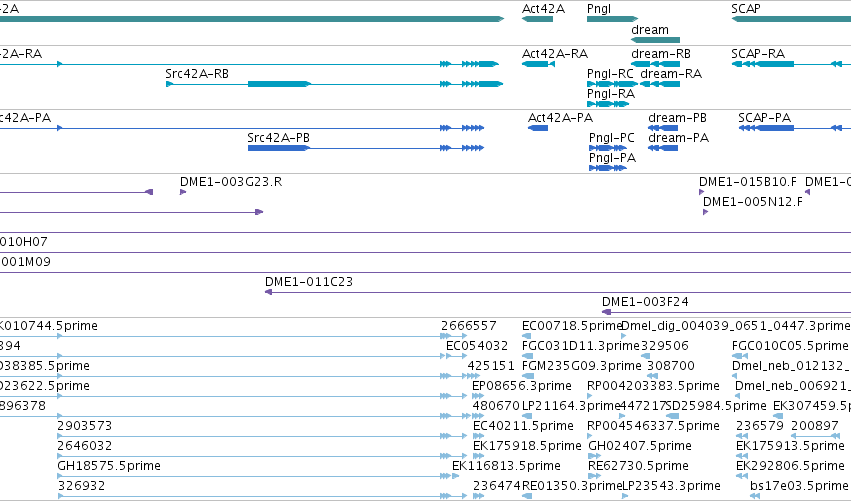Click the 236579 EST label

click(760, 426)
